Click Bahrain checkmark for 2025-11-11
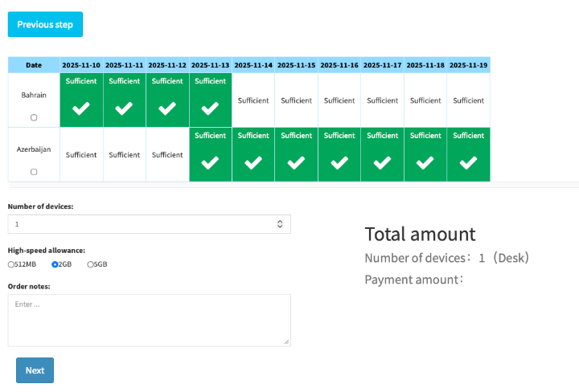 coord(124,108)
